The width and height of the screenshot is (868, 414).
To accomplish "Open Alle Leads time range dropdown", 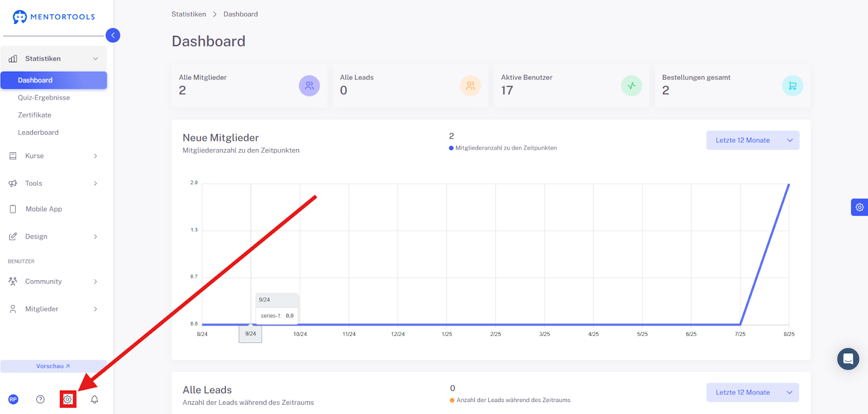I will [753, 392].
